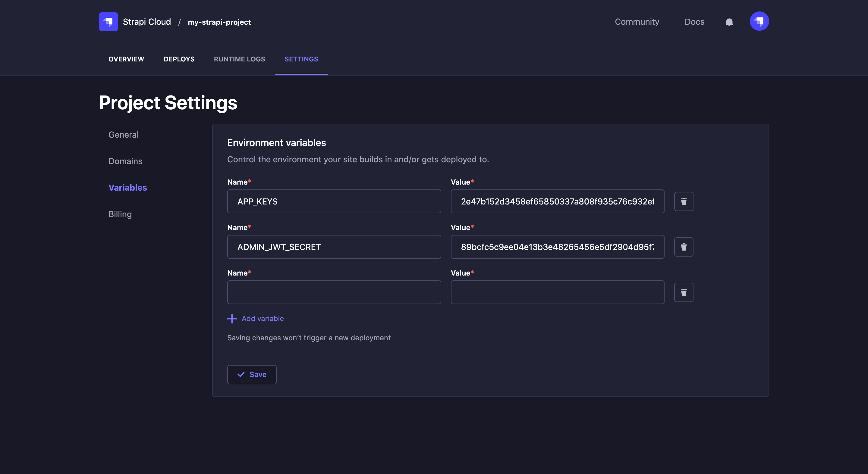Click the APP_KEYS value input field
The width and height of the screenshot is (868, 474).
point(557,201)
